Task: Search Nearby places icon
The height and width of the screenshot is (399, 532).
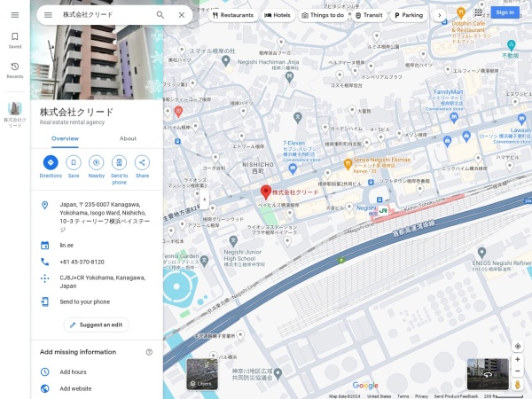Action: pyautogui.click(x=97, y=162)
